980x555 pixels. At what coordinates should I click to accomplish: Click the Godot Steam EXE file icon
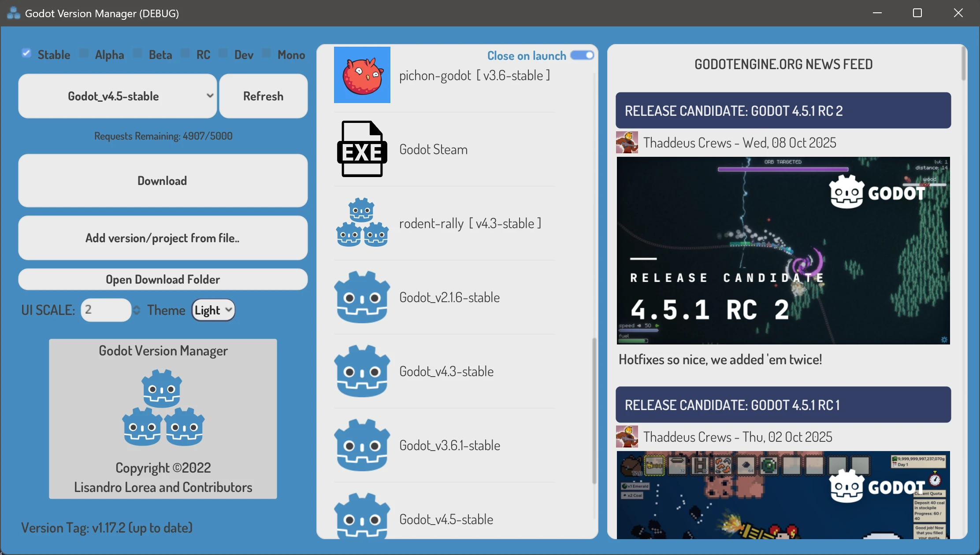click(x=362, y=149)
